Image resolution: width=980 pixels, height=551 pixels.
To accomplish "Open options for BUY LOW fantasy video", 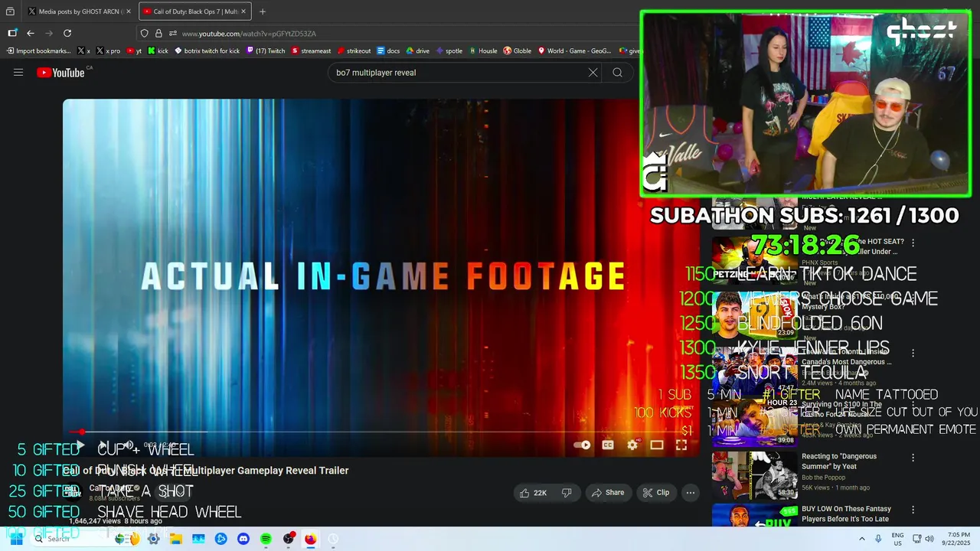I will tap(913, 510).
